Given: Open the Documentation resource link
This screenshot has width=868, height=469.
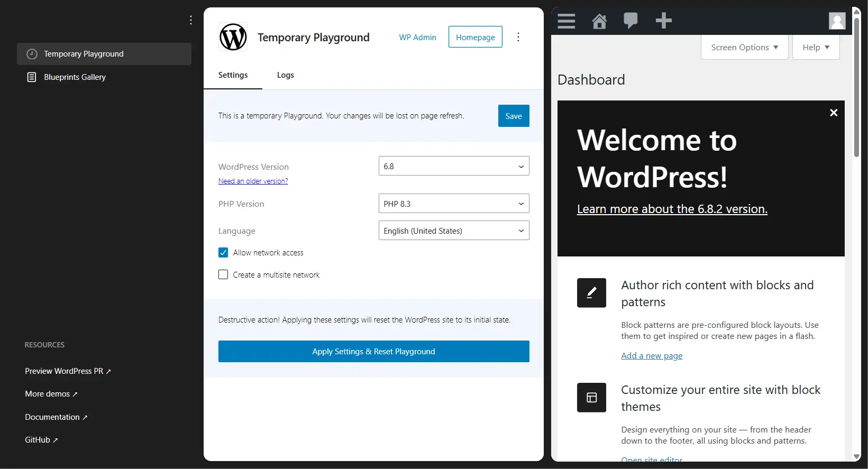Looking at the screenshot, I should [x=56, y=417].
